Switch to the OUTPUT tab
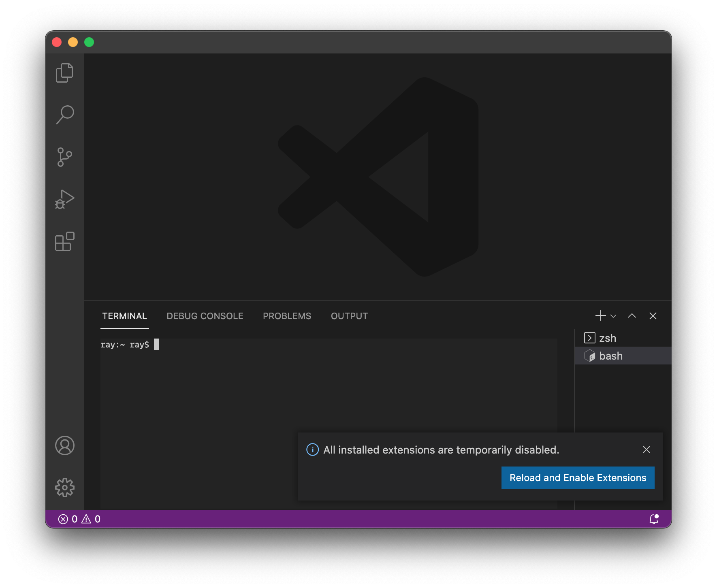 click(x=349, y=316)
